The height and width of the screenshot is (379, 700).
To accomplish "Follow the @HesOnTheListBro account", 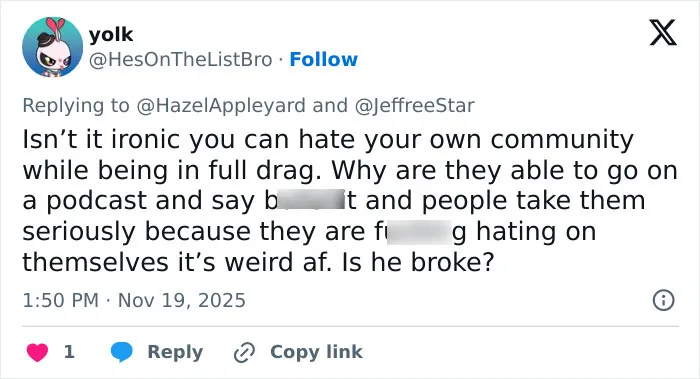I will 324,59.
